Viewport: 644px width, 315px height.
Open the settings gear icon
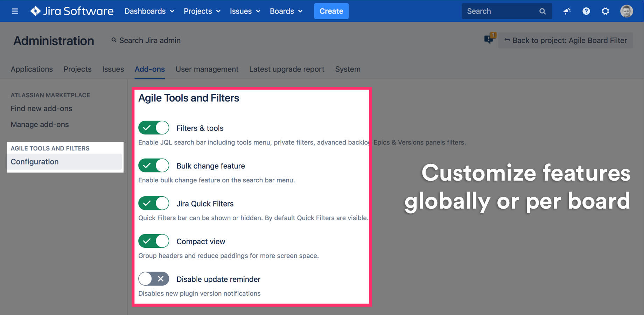point(605,11)
